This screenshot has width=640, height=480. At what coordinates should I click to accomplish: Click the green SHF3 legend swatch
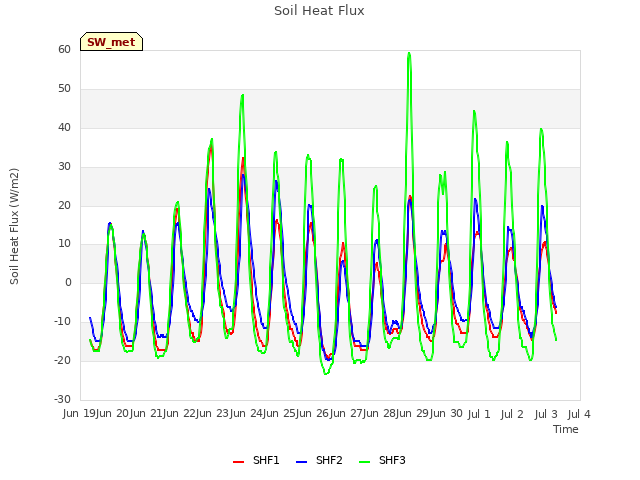(364, 461)
